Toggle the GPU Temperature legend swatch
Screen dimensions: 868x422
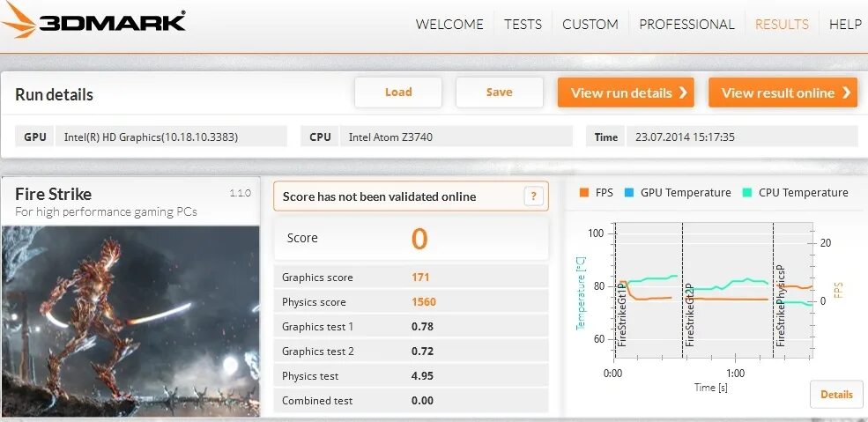coord(629,193)
